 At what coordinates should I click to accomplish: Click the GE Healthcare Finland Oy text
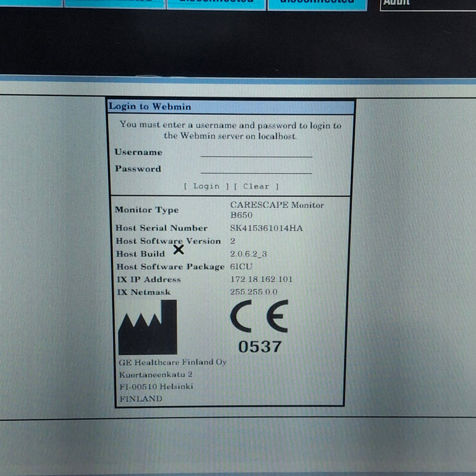coord(172,362)
